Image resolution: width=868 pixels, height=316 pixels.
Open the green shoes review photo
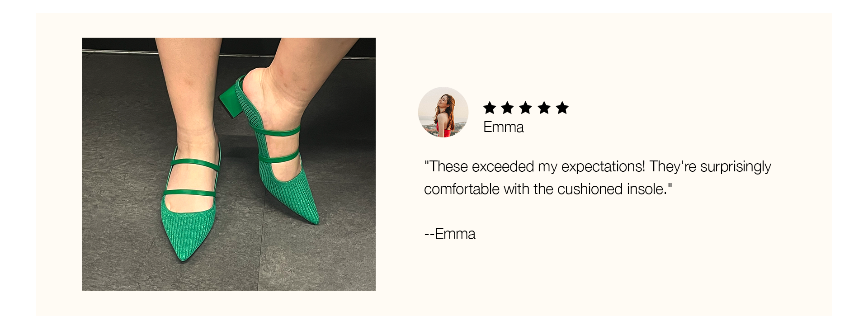pos(229,164)
